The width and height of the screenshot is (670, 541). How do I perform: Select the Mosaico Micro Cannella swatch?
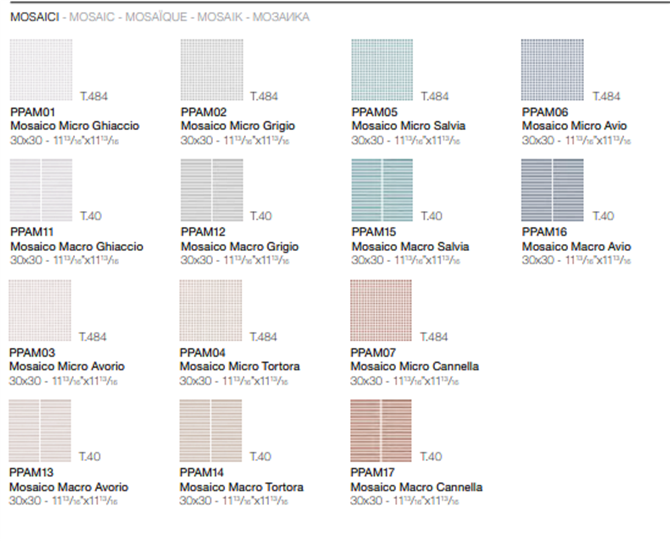point(383,311)
